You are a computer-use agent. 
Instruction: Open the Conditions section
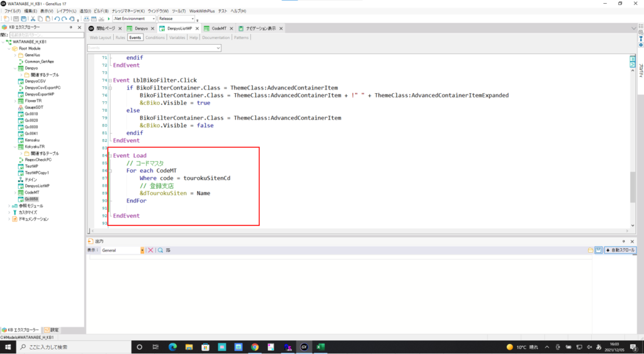(155, 37)
